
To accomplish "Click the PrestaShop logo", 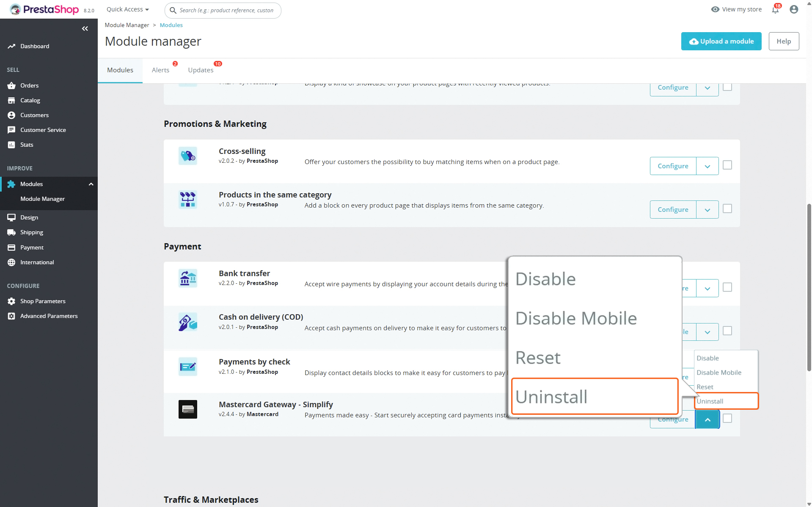I will (44, 9).
